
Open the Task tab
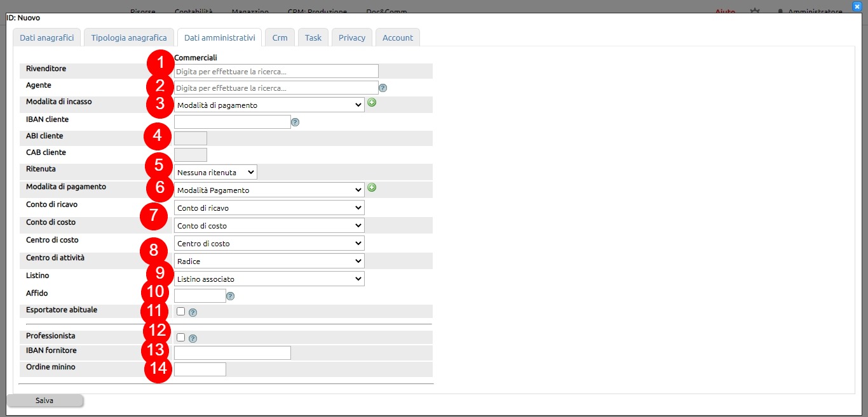pos(313,37)
